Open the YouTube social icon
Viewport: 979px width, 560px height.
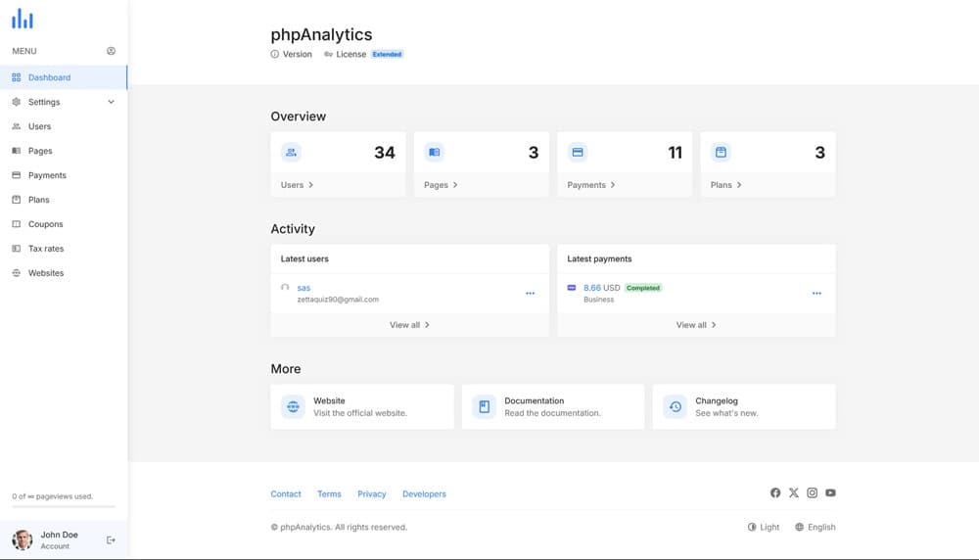[x=830, y=492]
